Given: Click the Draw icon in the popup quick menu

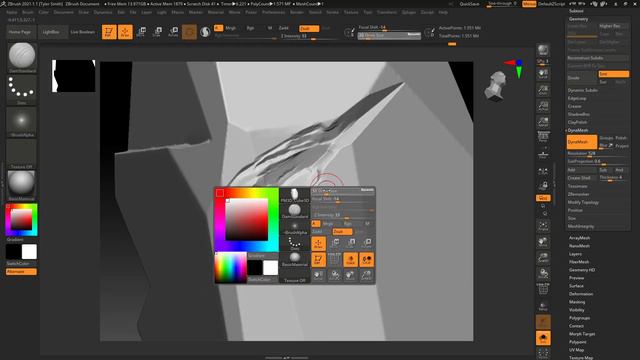Looking at the screenshot, I should click(318, 244).
